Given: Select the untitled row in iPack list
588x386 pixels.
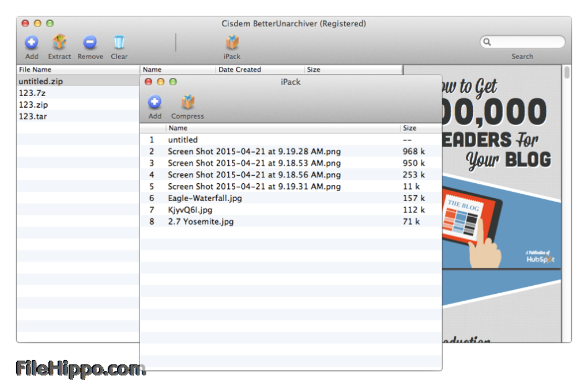Looking at the screenshot, I should click(x=291, y=140).
